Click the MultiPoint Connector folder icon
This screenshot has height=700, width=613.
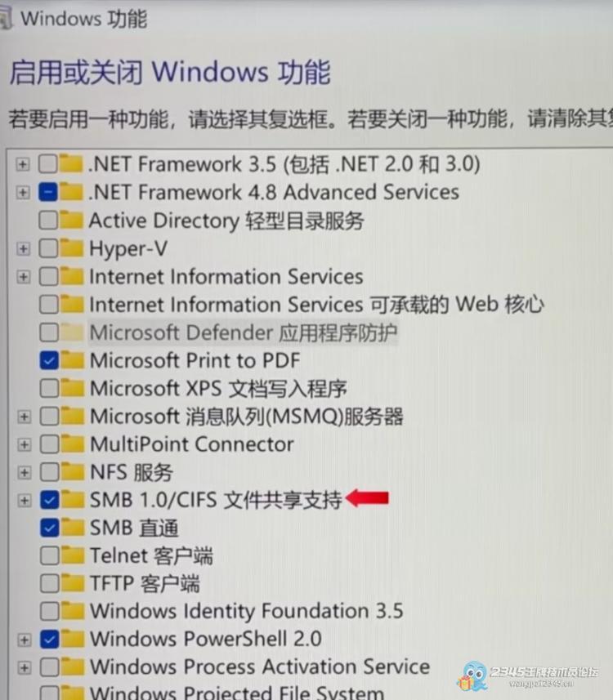73,444
